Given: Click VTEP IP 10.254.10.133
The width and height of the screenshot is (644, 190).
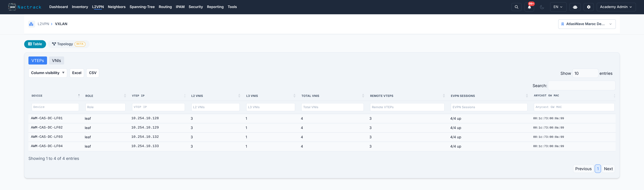Looking at the screenshot, I should [x=145, y=146].
